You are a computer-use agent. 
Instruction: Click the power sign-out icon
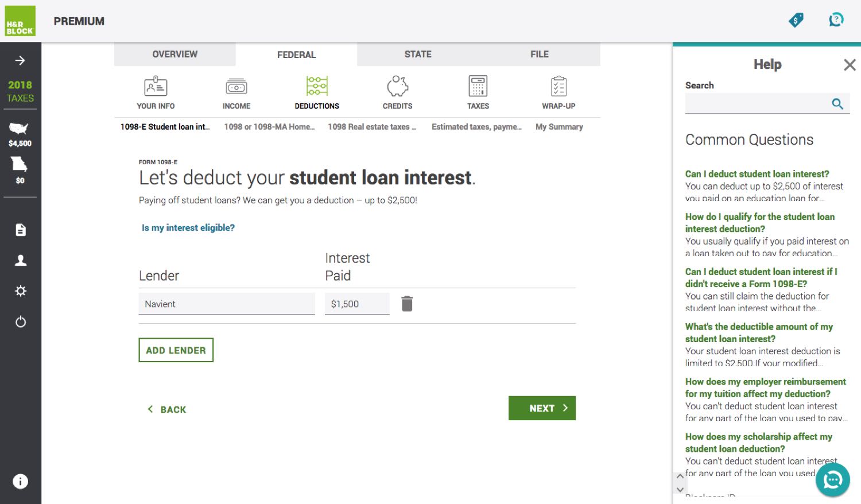coord(21,321)
